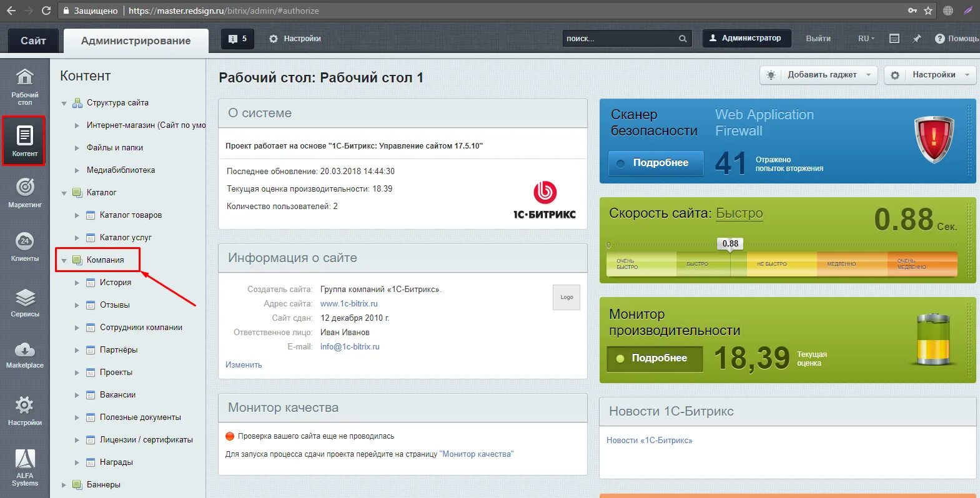Select Вакансии in the tree

point(117,395)
